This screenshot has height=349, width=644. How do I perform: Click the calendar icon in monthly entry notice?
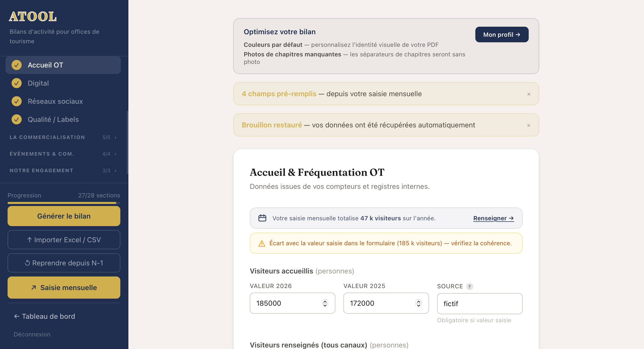(x=262, y=218)
